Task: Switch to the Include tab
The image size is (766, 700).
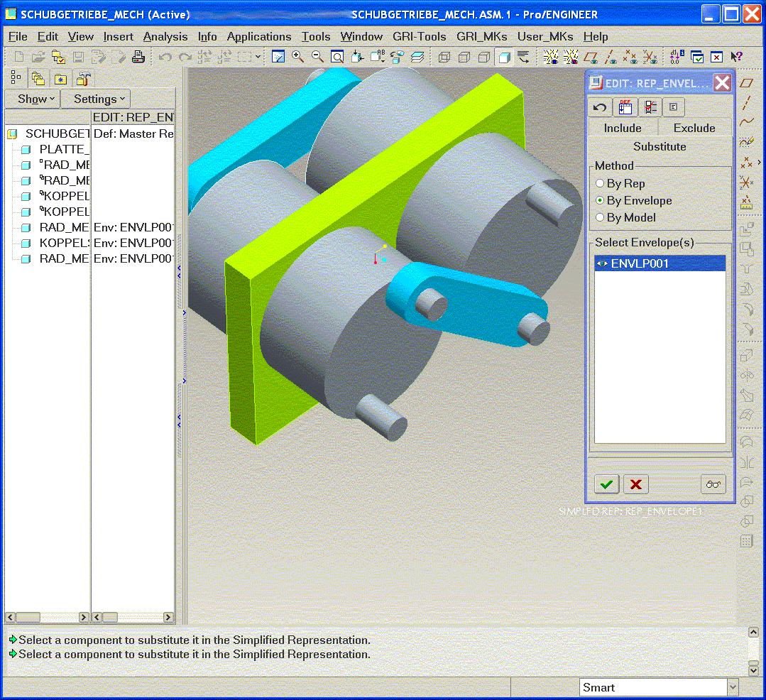Action: point(623,128)
